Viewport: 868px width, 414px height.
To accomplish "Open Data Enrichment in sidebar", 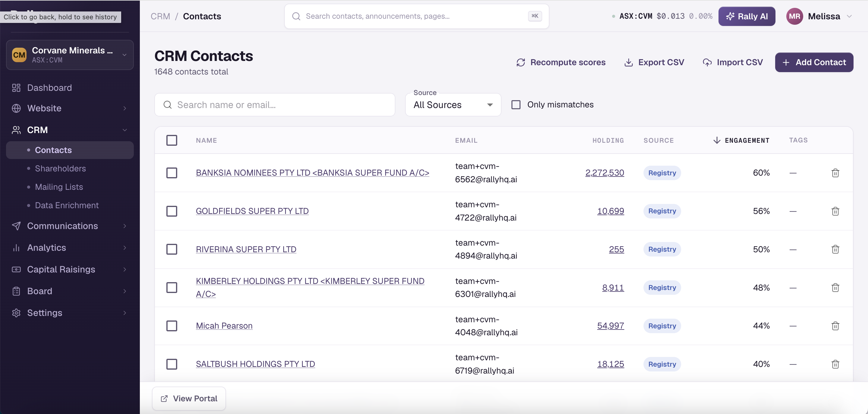I will pos(67,205).
